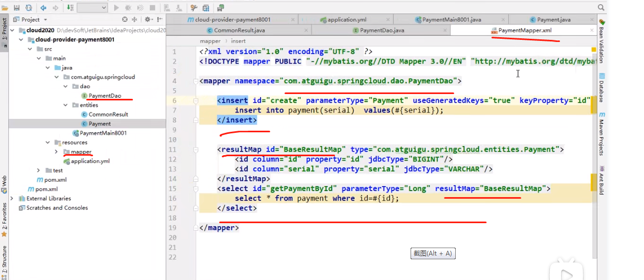Collapse the src folder
The height and width of the screenshot is (280, 644).
pyautogui.click(x=30, y=49)
